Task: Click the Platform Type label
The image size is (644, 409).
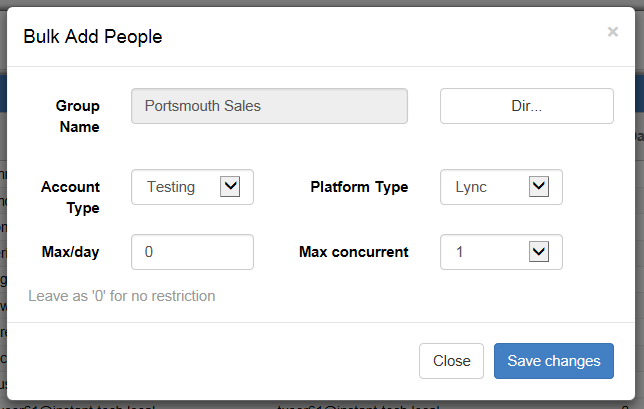Action: (359, 187)
